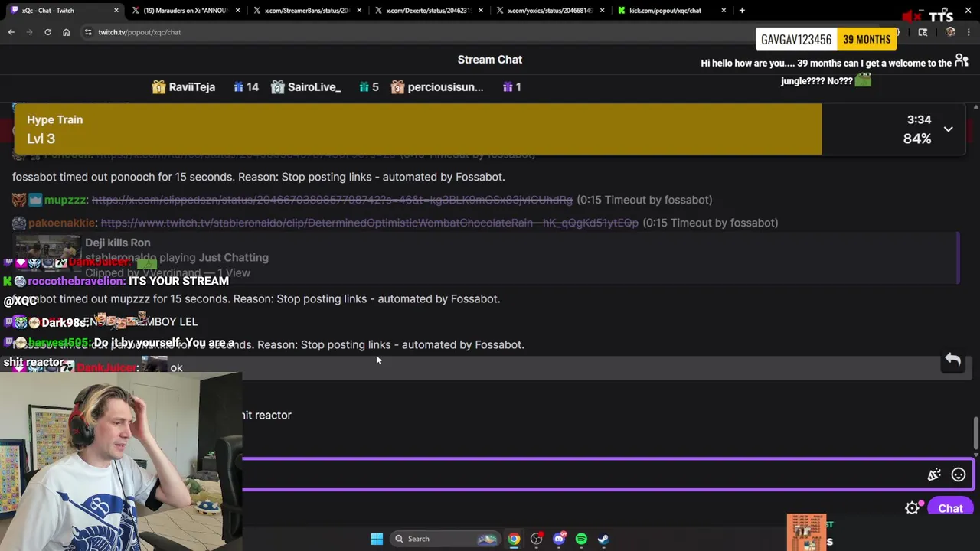Click fossabot timed out ponooch message
This screenshot has height=551, width=980.
point(259,177)
